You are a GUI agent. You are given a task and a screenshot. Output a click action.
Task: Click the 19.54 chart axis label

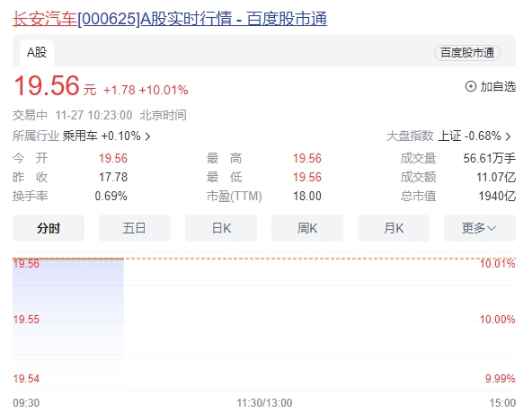click(x=26, y=378)
